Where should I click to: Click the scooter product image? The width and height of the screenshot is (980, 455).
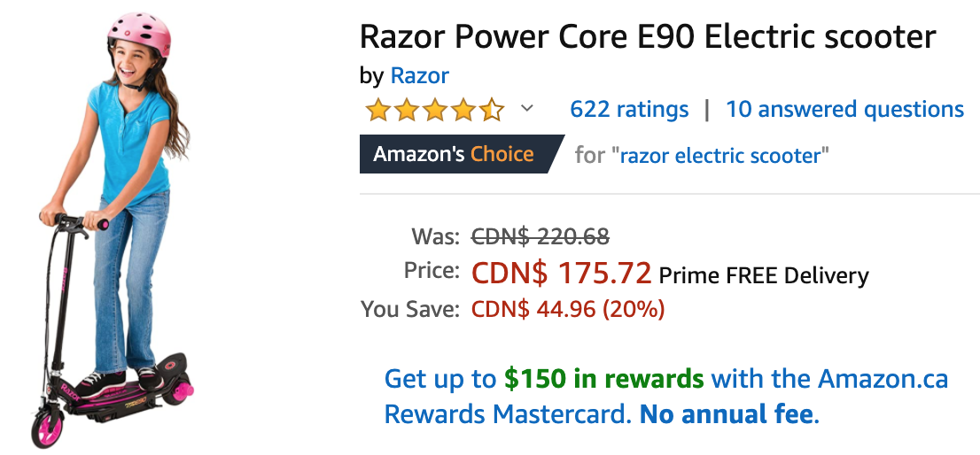[x=115, y=230]
